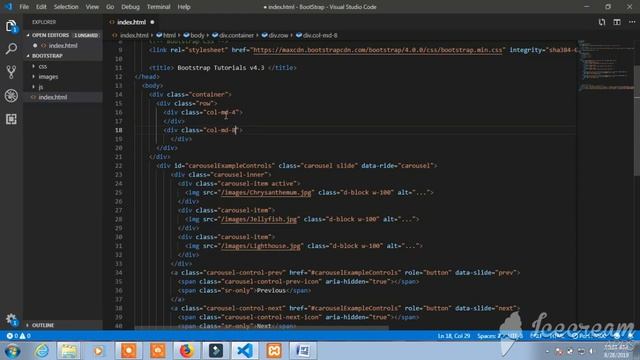This screenshot has width=640, height=360.
Task: Click the title text 'Bootstrap Tutorials v4.3'
Action: [221, 68]
